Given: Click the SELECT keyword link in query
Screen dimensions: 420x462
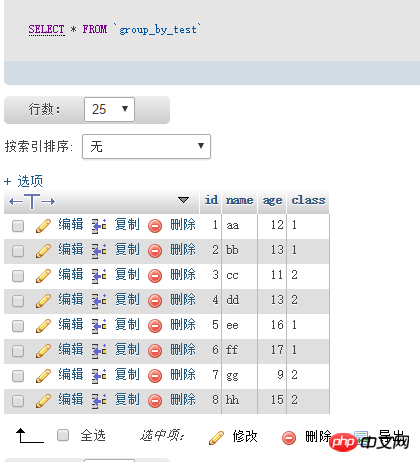Looking at the screenshot, I should pyautogui.click(x=46, y=29).
